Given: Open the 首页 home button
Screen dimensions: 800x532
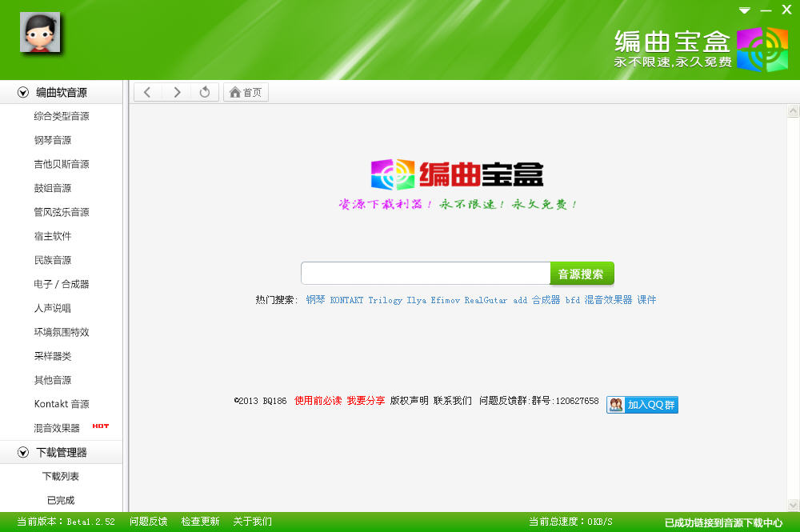Looking at the screenshot, I should (x=246, y=92).
